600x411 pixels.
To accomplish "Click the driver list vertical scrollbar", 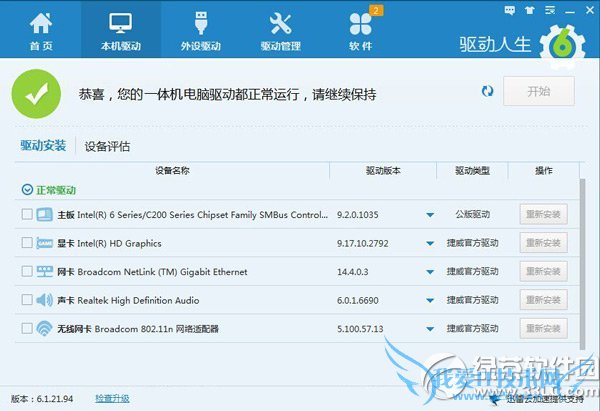I will [582, 264].
